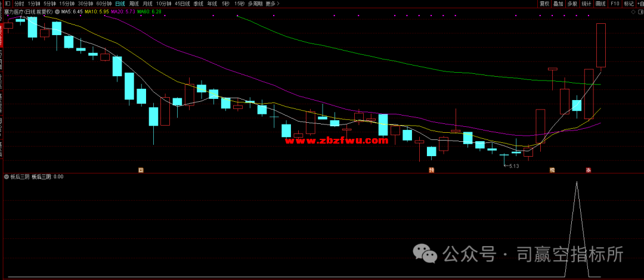Click the 塞力医疗(日线 前复权) title

point(29,12)
